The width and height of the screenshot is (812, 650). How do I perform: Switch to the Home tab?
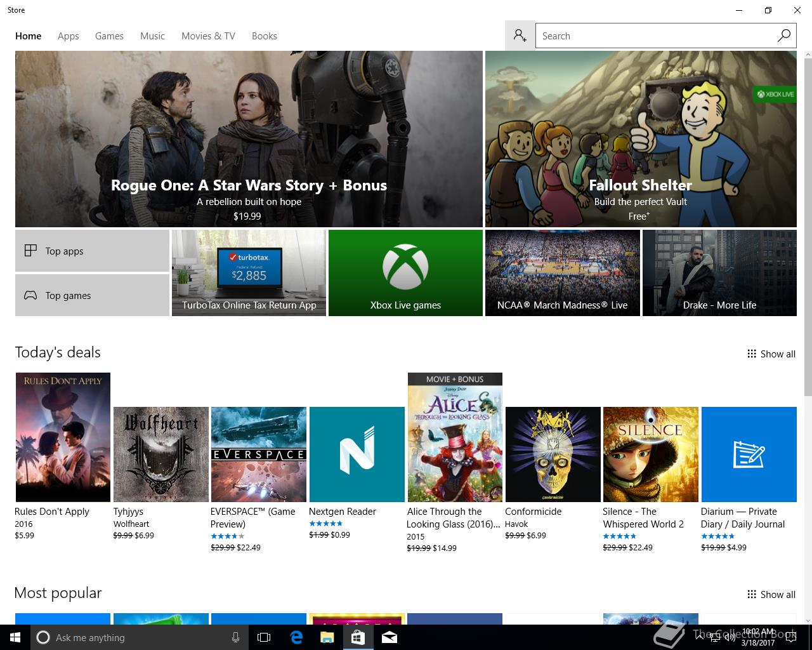point(29,36)
